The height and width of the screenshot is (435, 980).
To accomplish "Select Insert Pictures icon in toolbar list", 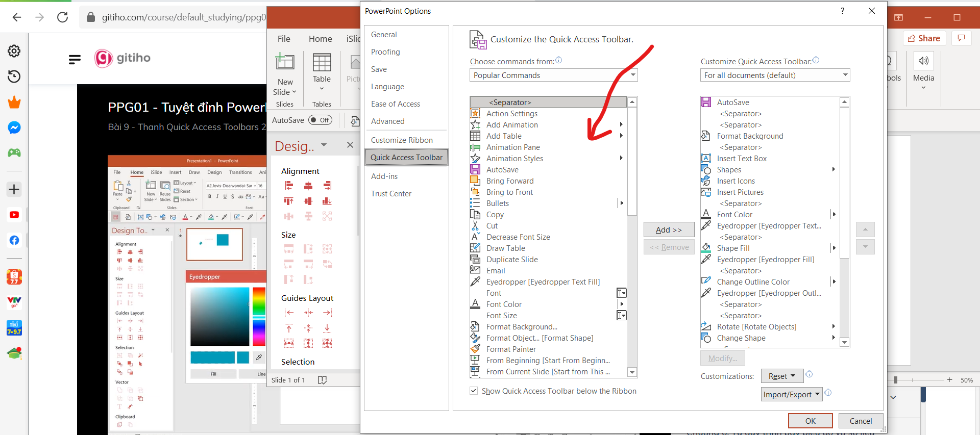I will [x=706, y=192].
